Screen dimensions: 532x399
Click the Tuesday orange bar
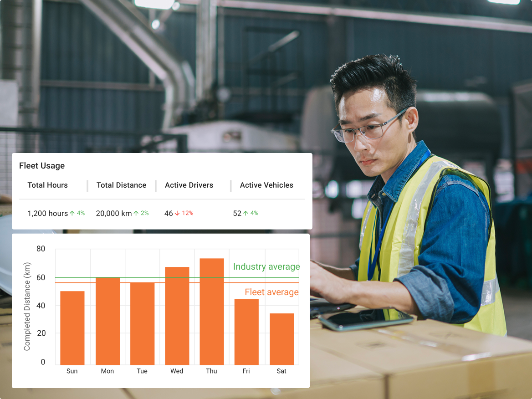point(142,323)
